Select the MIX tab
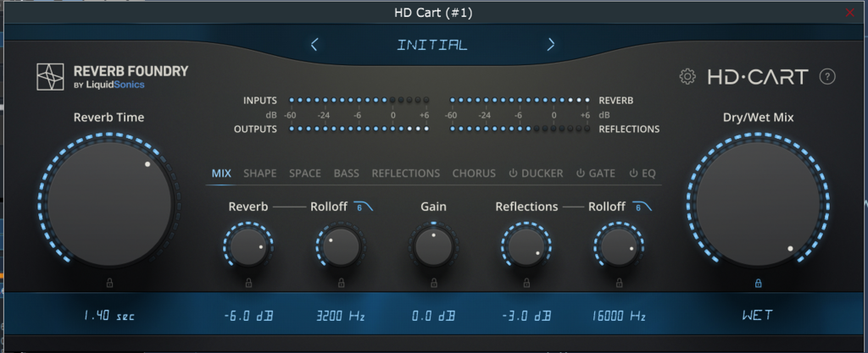The width and height of the screenshot is (868, 353). [221, 174]
